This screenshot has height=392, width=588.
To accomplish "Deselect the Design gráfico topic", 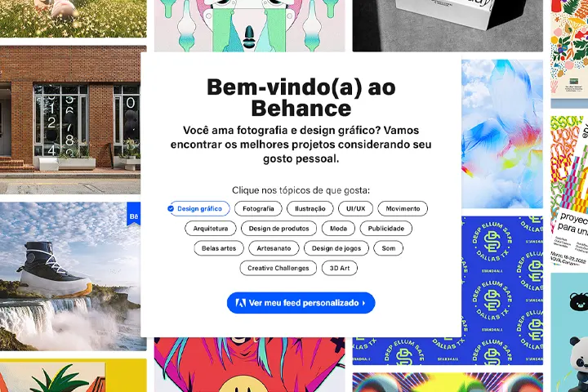I will [x=198, y=208].
